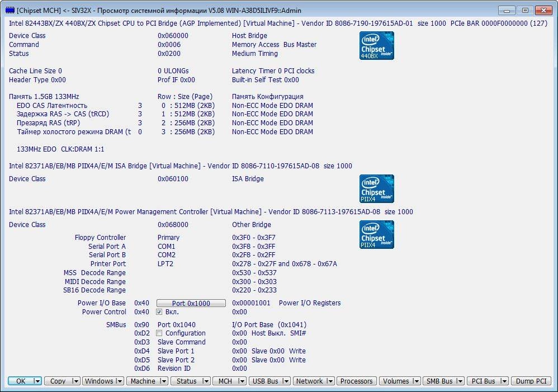The width and height of the screenshot is (558, 392).
Task: Click the Volumes button
Action: click(x=396, y=381)
